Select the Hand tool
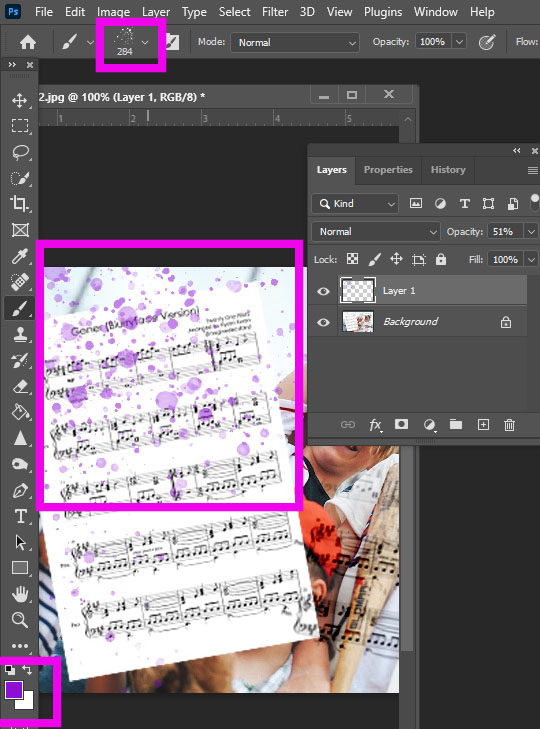 click(20, 594)
